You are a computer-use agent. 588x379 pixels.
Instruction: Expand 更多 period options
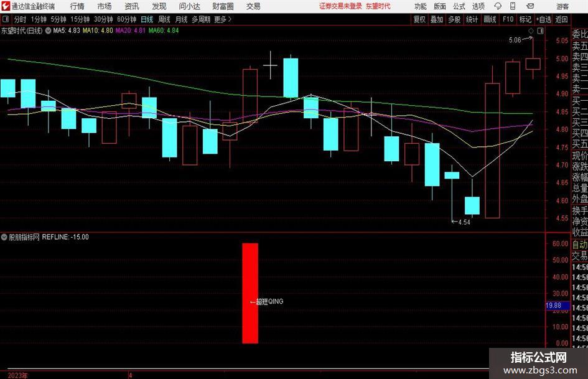click(x=223, y=19)
